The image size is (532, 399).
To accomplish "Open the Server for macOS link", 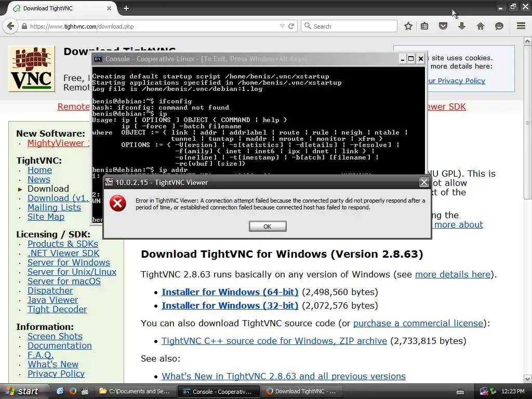I will 64,281.
